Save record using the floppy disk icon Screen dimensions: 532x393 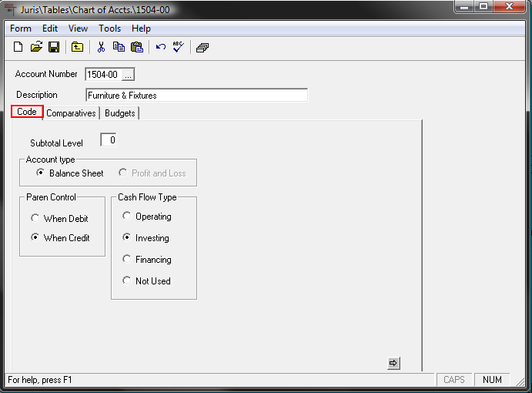tap(54, 47)
